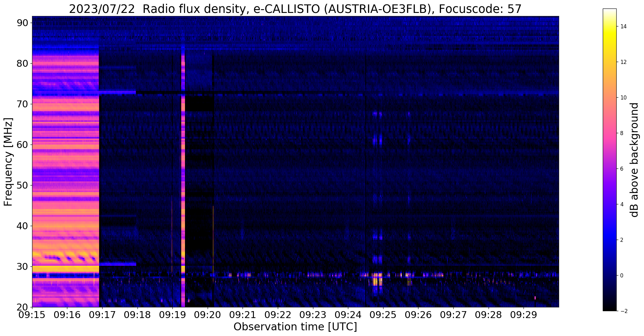Click the 90 MHz frequency tick label
This screenshot has height=336, width=644.
tap(23, 23)
